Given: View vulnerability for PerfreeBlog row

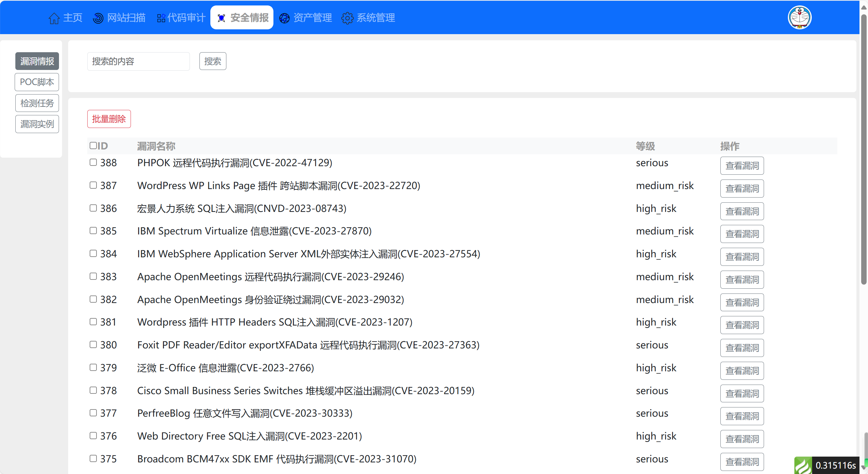Looking at the screenshot, I should pos(742,416).
